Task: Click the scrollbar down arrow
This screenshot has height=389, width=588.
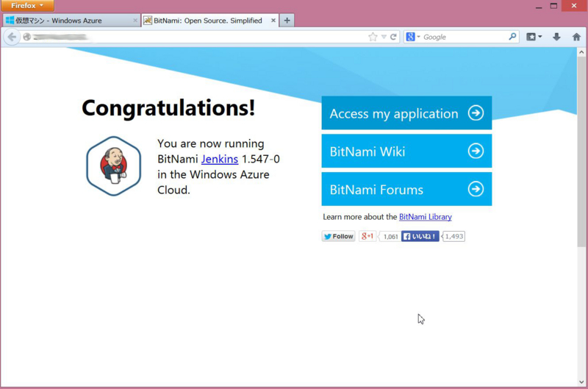Action: (x=581, y=382)
